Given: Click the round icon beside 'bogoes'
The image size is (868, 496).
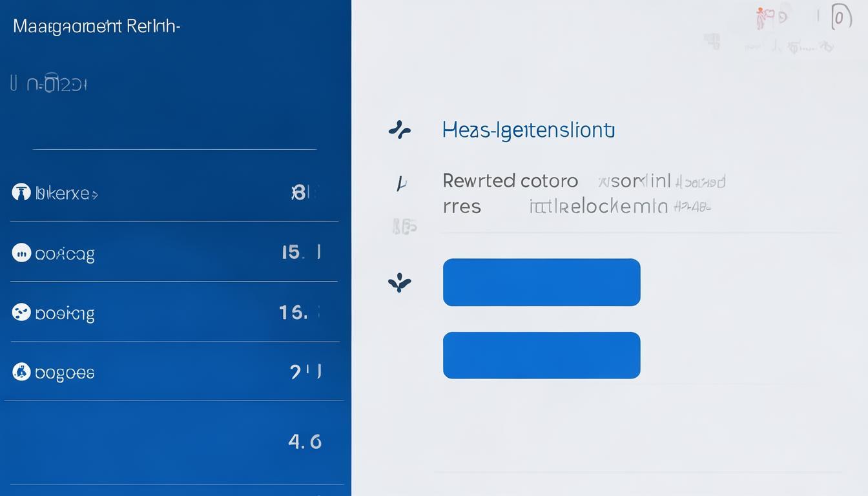Looking at the screenshot, I should point(21,372).
